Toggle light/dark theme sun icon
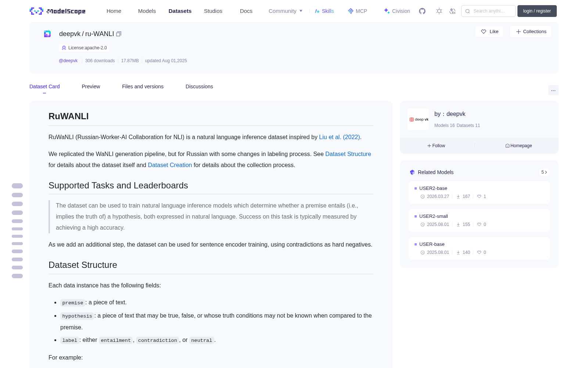Screen dimensions: 588x368 (439, 11)
